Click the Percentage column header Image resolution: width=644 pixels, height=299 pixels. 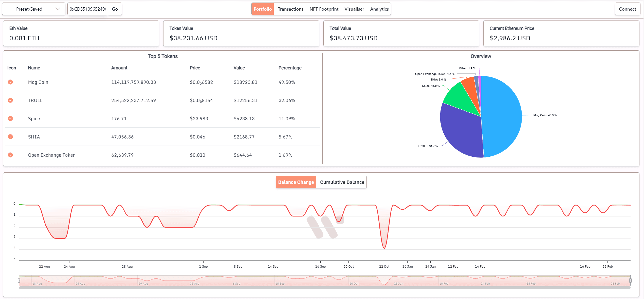tap(290, 68)
